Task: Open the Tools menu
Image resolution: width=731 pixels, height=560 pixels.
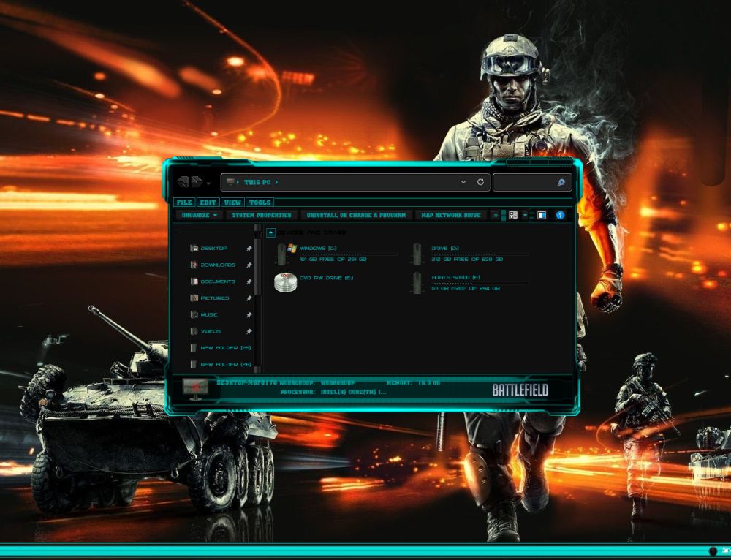Action: point(260,202)
